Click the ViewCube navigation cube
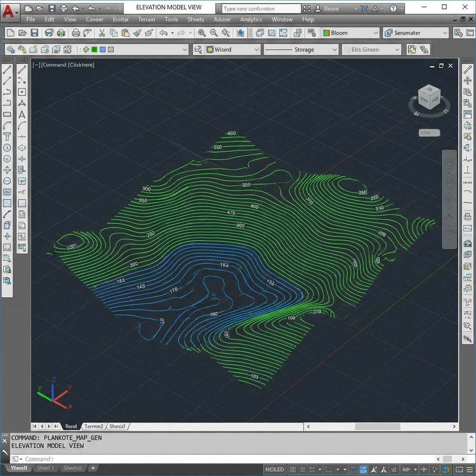This screenshot has height=476, width=476. tap(429, 97)
